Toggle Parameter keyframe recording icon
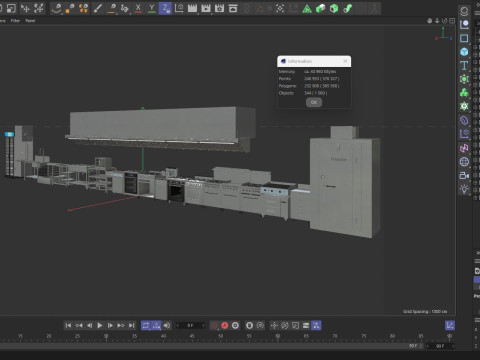 click(x=306, y=325)
